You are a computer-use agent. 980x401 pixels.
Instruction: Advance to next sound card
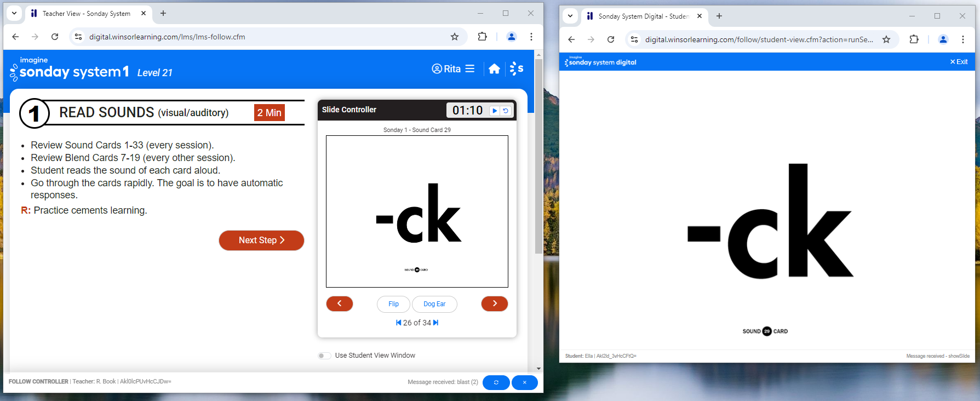(494, 303)
